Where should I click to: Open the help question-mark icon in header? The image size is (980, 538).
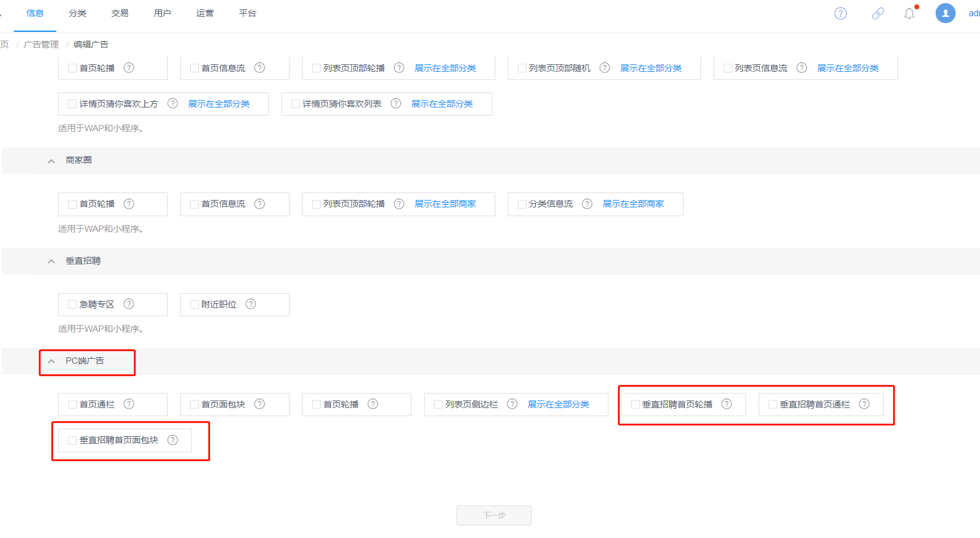841,13
